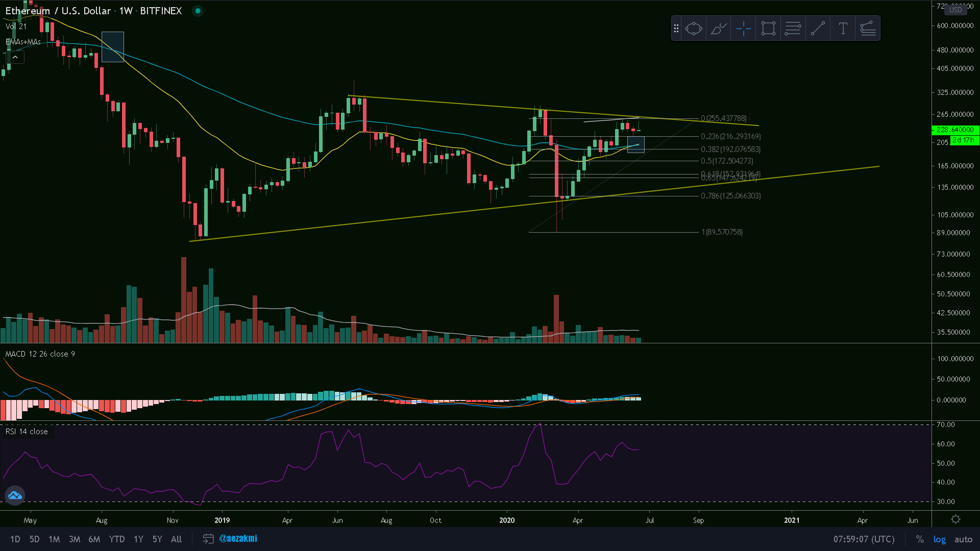The height and width of the screenshot is (551, 980).
Task: Select the All time range button
Action: (177, 539)
